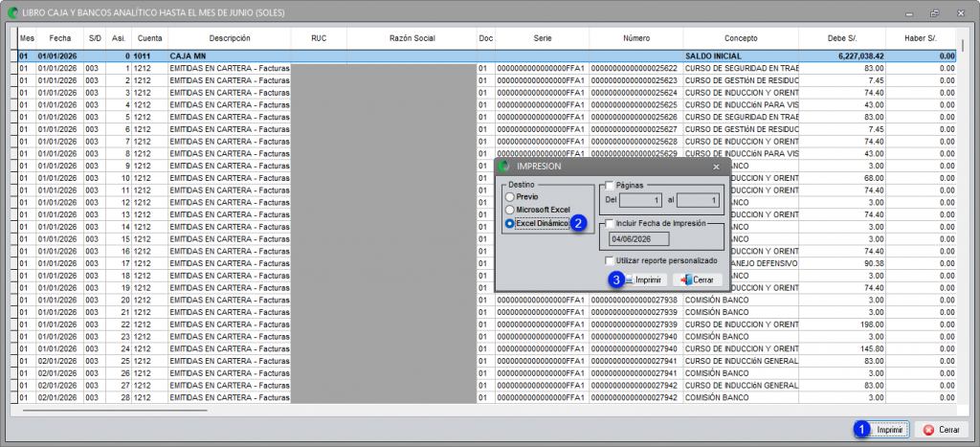Image resolution: width=980 pixels, height=447 pixels.
Task: Click the Haber S/. column header
Action: [921, 38]
